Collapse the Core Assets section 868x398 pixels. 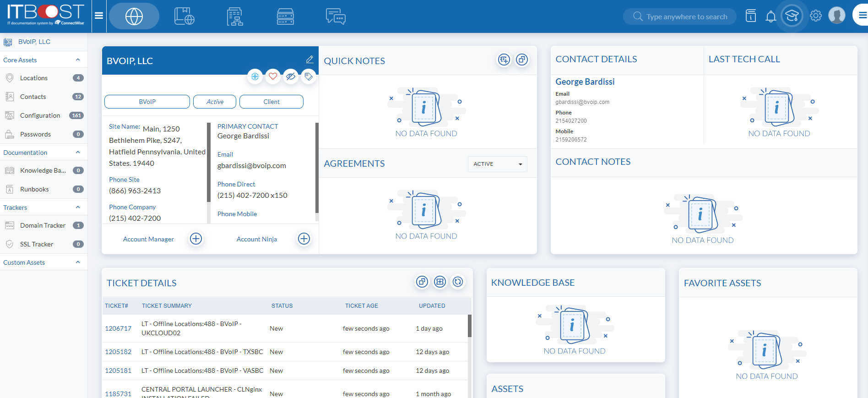click(x=78, y=60)
